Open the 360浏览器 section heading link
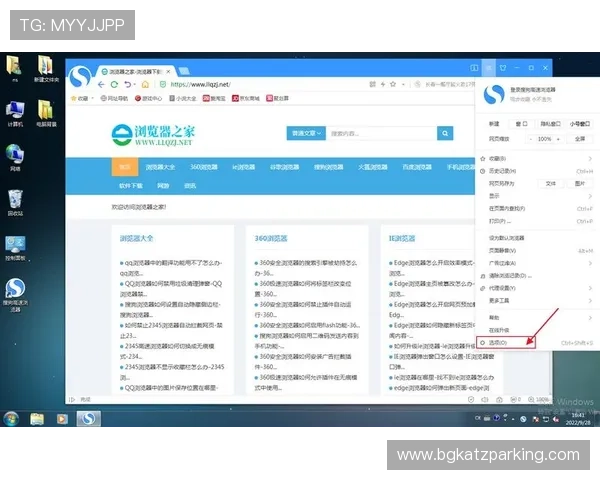This screenshot has height=480, width=600. [x=271, y=238]
